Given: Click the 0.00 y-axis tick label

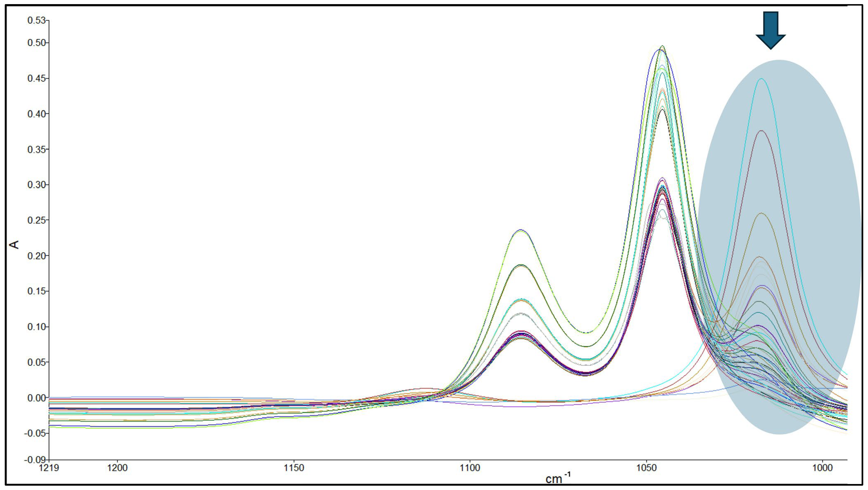Looking at the screenshot, I should 36,398.
